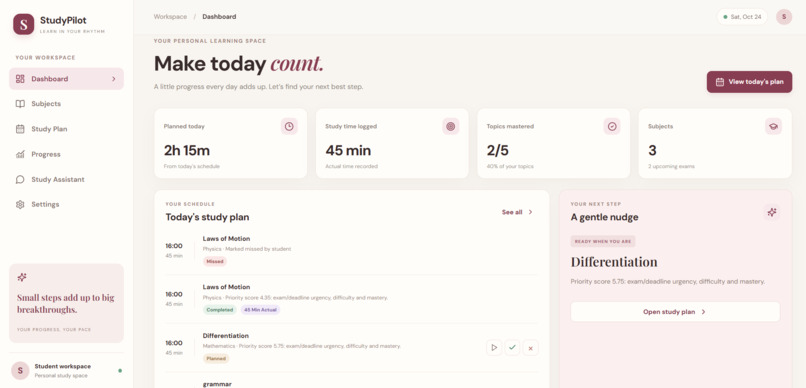Click the target icon on Study time logged card

click(x=451, y=126)
